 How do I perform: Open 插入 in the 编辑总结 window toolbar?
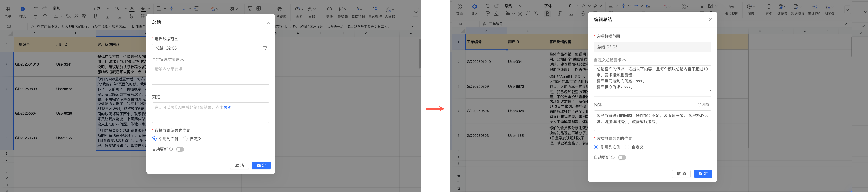[x=474, y=9]
